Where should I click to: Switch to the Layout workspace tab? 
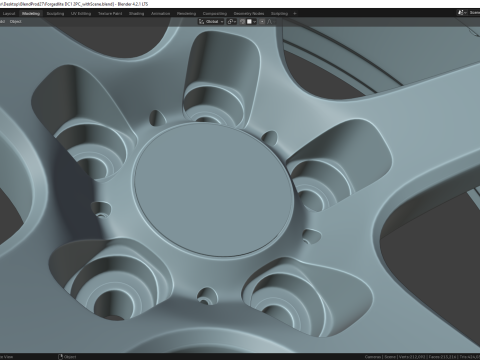pos(9,14)
